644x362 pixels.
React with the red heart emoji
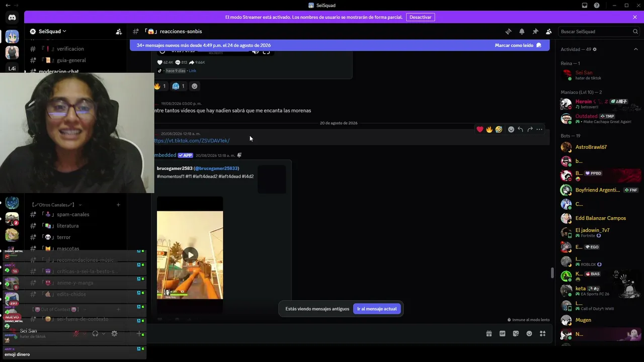coord(480,129)
